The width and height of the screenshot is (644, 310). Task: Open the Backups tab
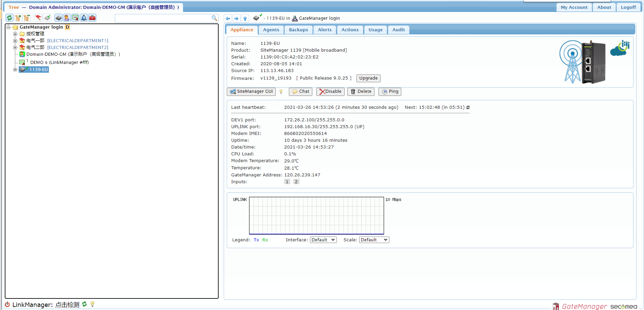coord(298,30)
